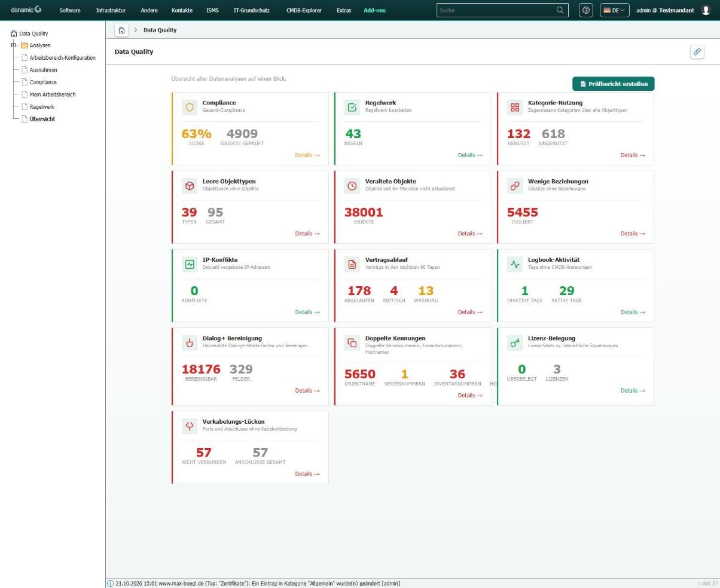Open the Add-ons menu
Image resolution: width=720 pixels, height=588 pixels.
point(374,10)
